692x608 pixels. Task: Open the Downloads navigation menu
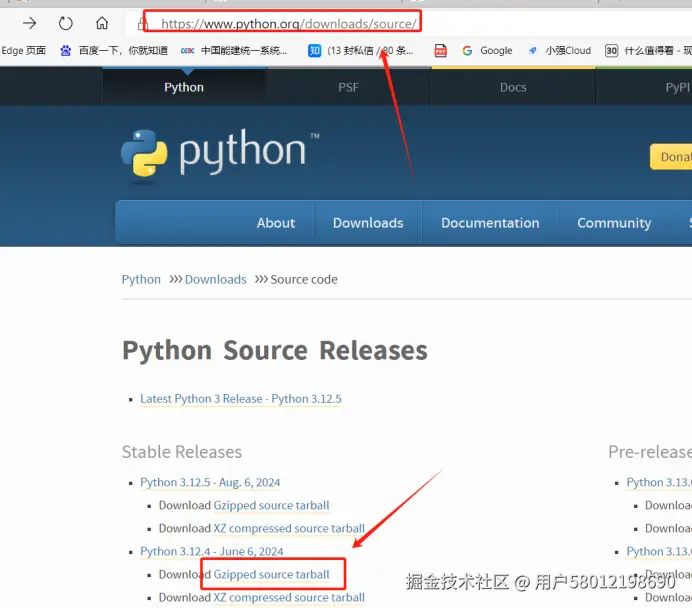pyautogui.click(x=368, y=223)
